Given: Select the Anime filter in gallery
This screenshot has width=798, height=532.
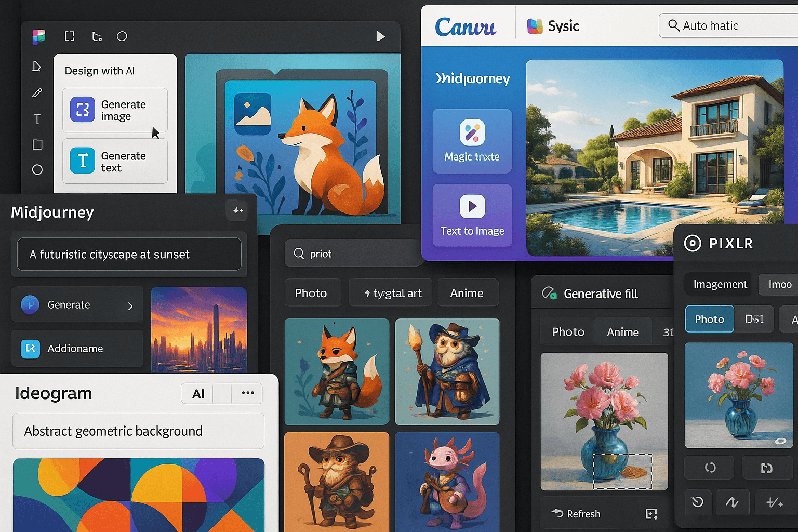Looking at the screenshot, I should point(468,293).
